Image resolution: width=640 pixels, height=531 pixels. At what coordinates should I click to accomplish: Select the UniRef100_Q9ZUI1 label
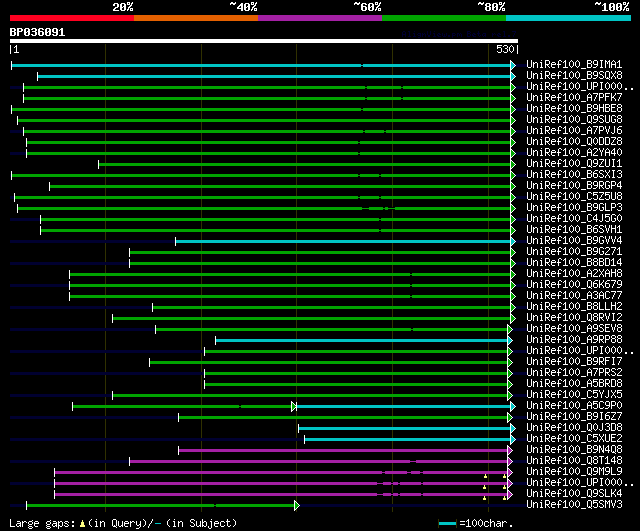pyautogui.click(x=574, y=164)
